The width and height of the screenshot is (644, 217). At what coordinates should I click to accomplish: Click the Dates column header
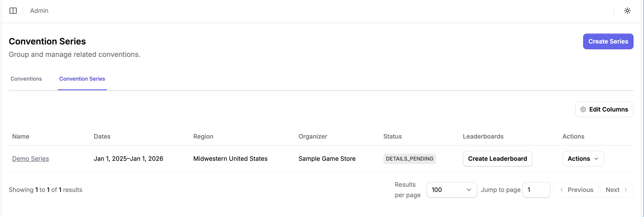102,136
